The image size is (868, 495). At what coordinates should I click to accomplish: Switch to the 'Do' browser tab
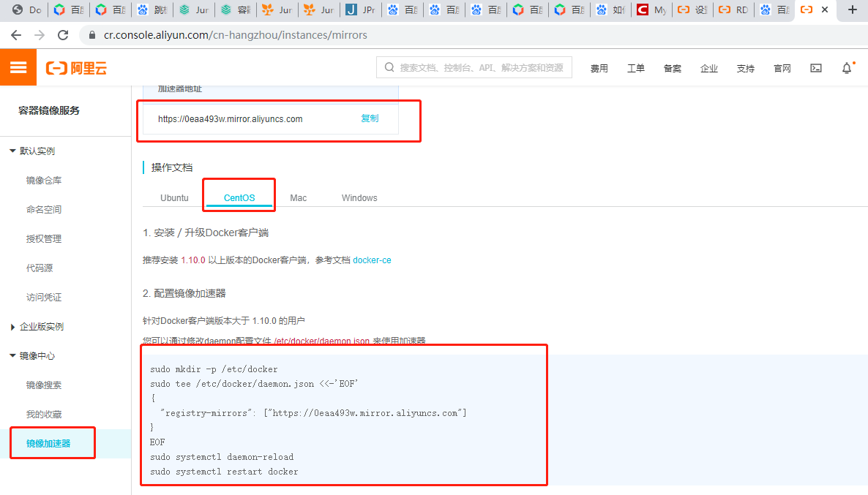point(26,10)
